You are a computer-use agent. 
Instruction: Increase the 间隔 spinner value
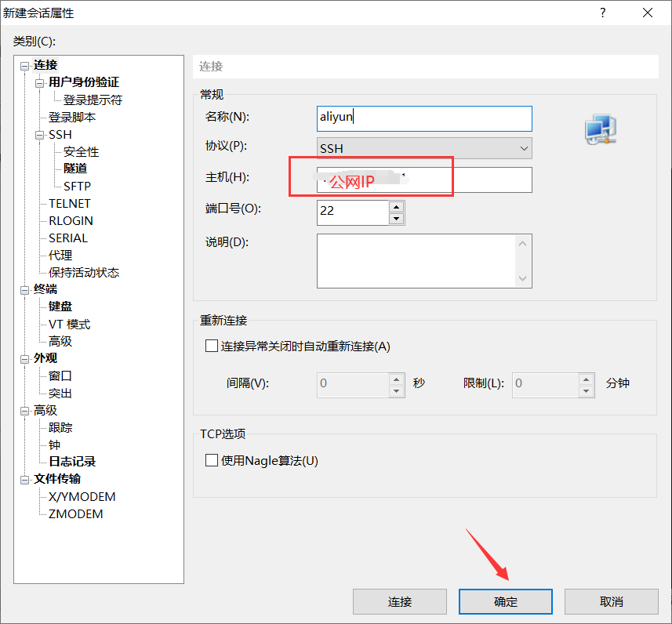pyautogui.click(x=398, y=379)
